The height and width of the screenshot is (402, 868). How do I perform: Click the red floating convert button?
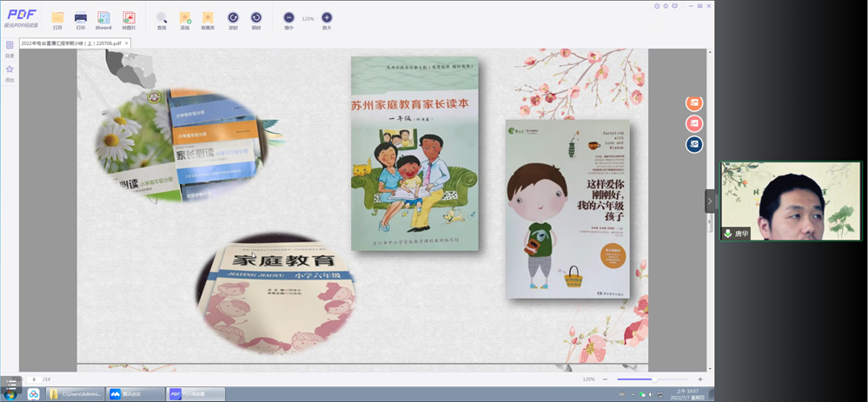pyautogui.click(x=694, y=123)
